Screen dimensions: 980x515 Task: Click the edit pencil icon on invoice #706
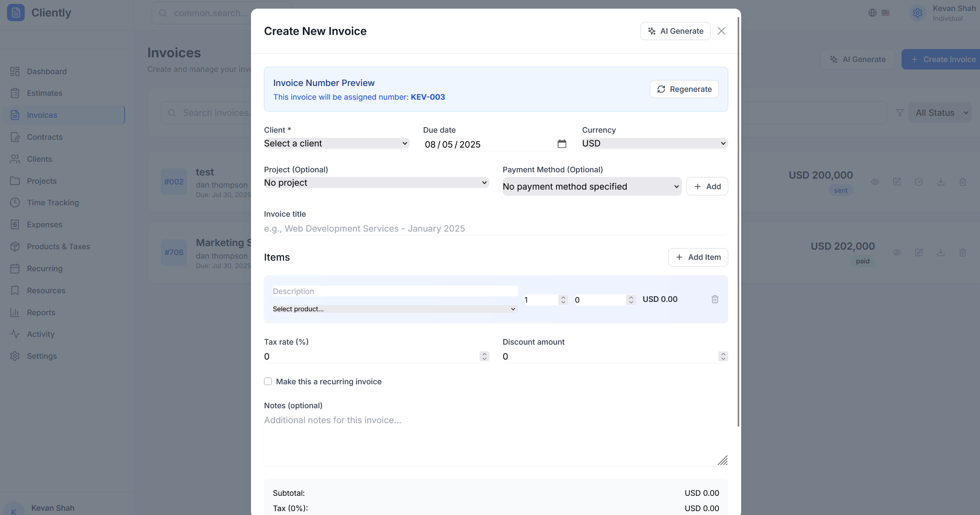point(918,252)
